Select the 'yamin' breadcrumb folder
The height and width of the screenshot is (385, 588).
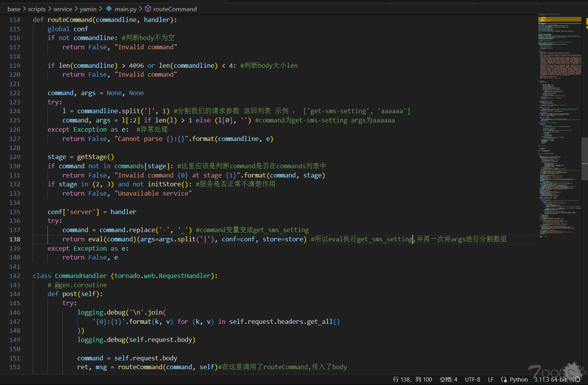coord(88,9)
